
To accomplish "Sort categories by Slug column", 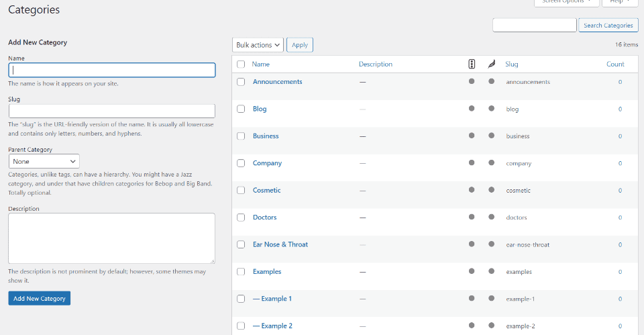I will coord(512,64).
